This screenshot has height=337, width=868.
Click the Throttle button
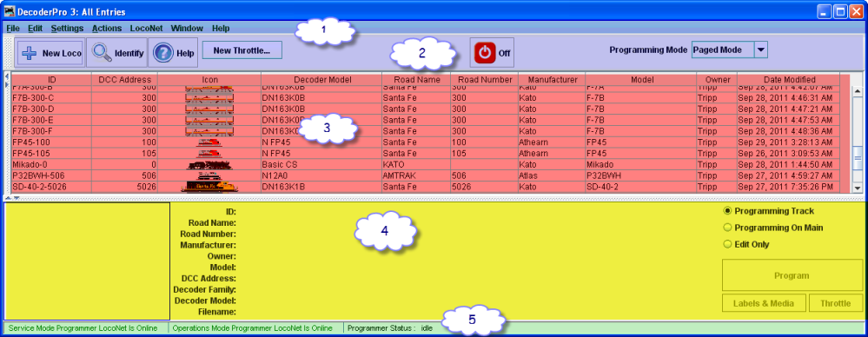point(835,302)
